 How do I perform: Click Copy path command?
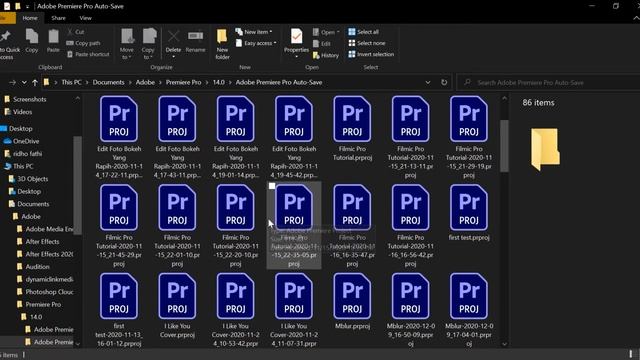(x=83, y=43)
